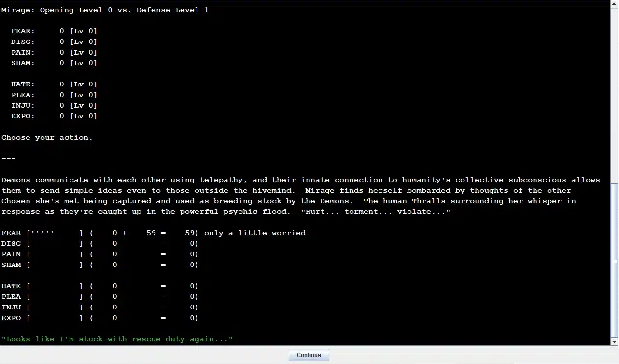Click the green rescue duty quote
The image size is (619, 364).
117,339
